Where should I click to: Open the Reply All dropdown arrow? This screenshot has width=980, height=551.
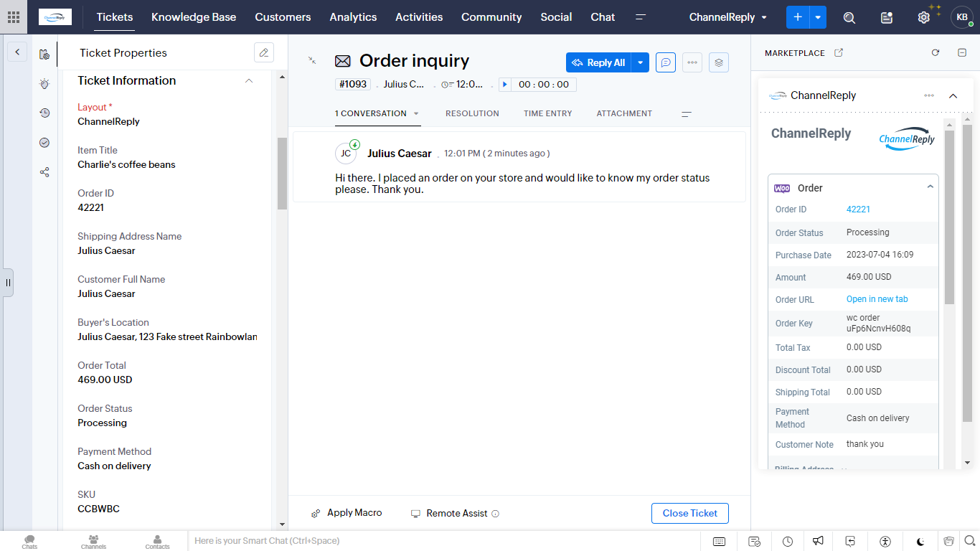pos(641,62)
